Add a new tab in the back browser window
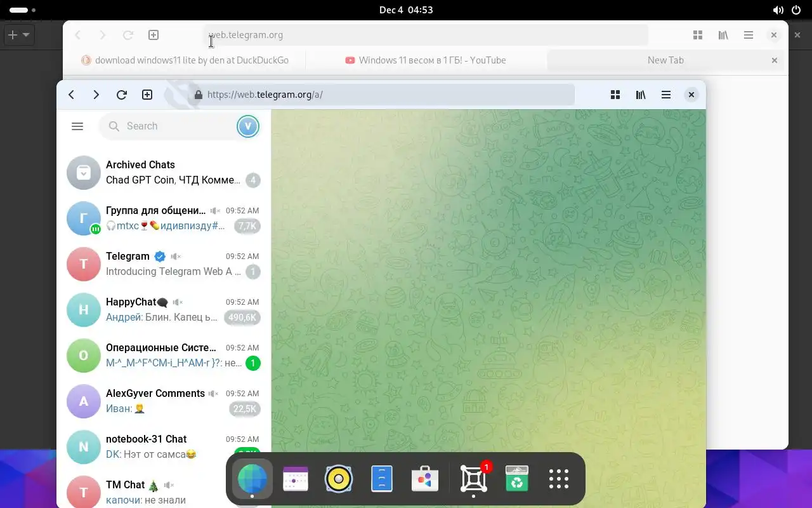This screenshot has height=508, width=812. [154, 35]
